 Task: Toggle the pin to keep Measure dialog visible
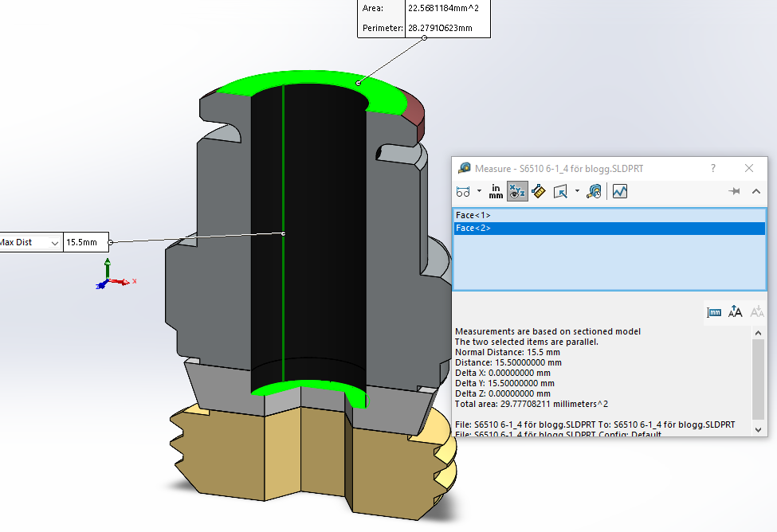(x=735, y=191)
